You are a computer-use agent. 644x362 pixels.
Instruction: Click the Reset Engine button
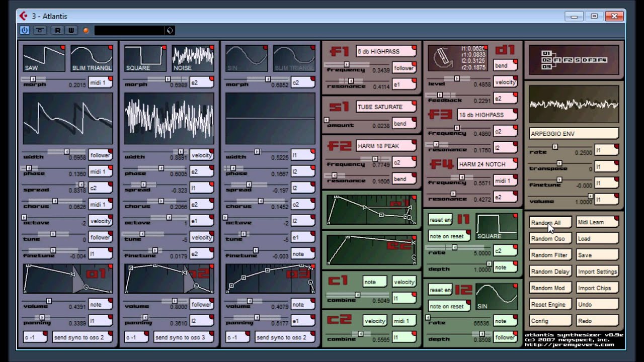(x=550, y=304)
